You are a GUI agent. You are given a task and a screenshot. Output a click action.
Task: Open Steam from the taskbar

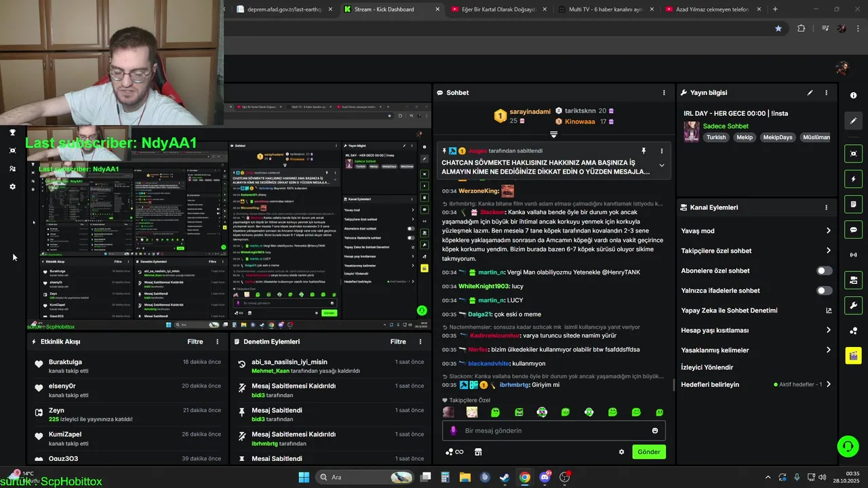(505, 477)
